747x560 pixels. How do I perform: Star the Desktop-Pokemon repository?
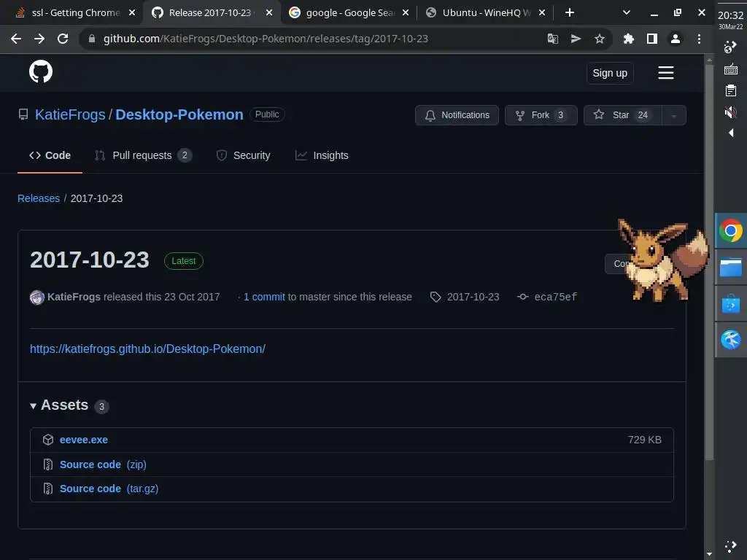[622, 115]
